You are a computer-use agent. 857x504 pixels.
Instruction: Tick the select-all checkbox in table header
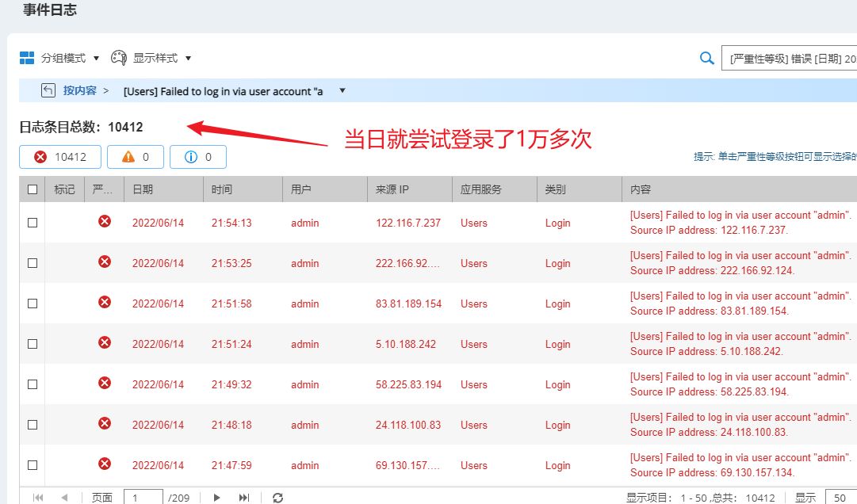point(33,189)
